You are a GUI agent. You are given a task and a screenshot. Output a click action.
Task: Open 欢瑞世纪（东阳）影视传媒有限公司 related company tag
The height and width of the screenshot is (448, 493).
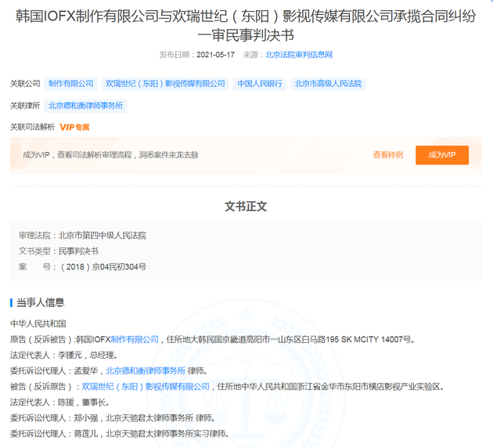[x=165, y=84]
